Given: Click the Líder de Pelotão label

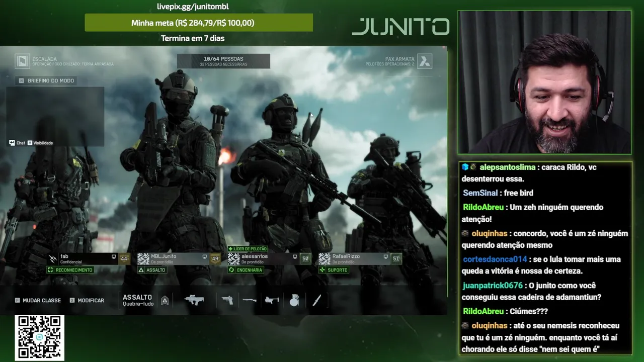Looking at the screenshot, I should click(248, 249).
